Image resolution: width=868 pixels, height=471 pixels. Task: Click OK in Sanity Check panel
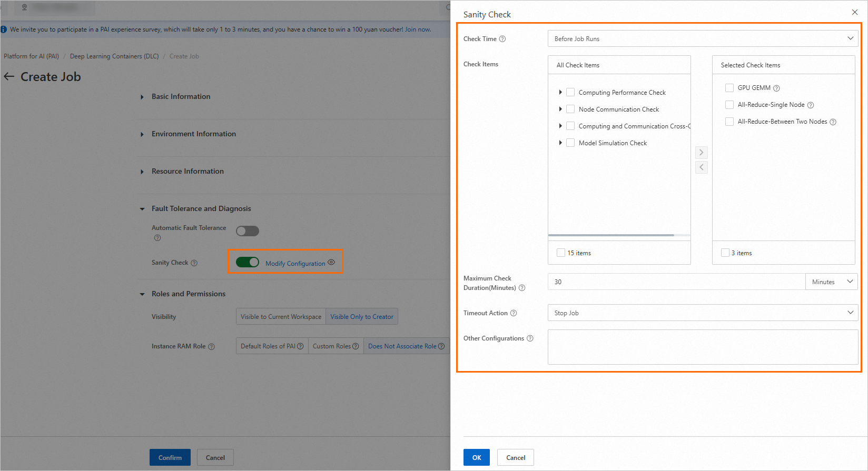pyautogui.click(x=477, y=457)
